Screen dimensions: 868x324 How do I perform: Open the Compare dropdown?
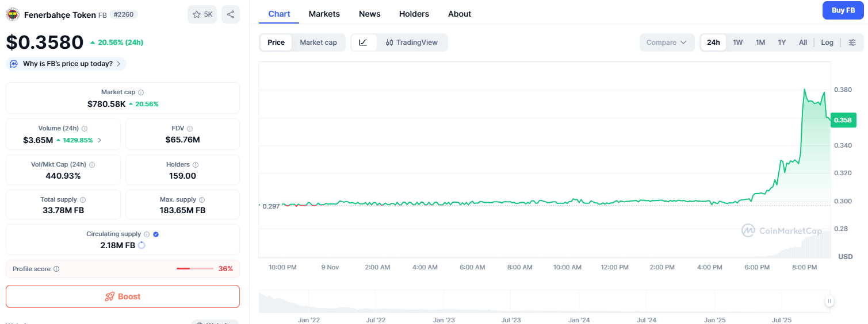click(x=667, y=43)
